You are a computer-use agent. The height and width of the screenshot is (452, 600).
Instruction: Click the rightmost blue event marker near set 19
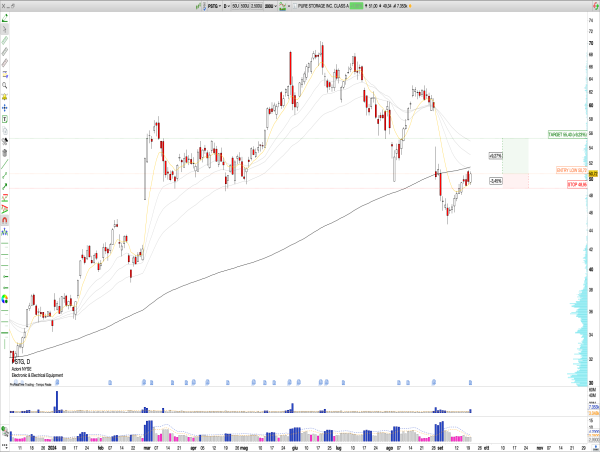click(x=470, y=382)
